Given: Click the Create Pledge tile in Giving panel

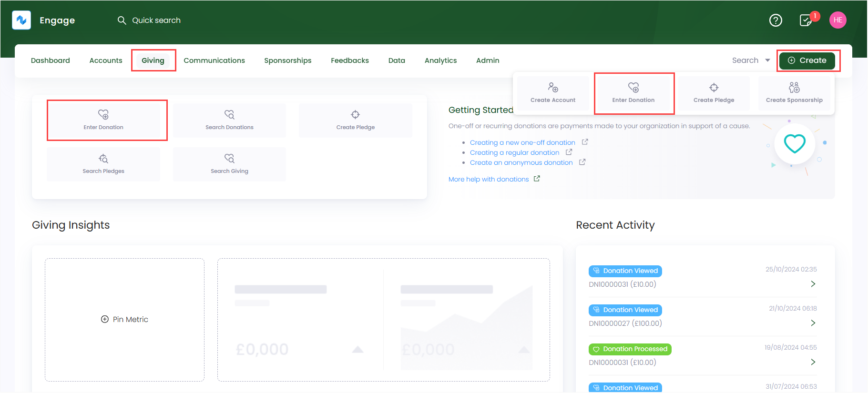Looking at the screenshot, I should point(356,120).
